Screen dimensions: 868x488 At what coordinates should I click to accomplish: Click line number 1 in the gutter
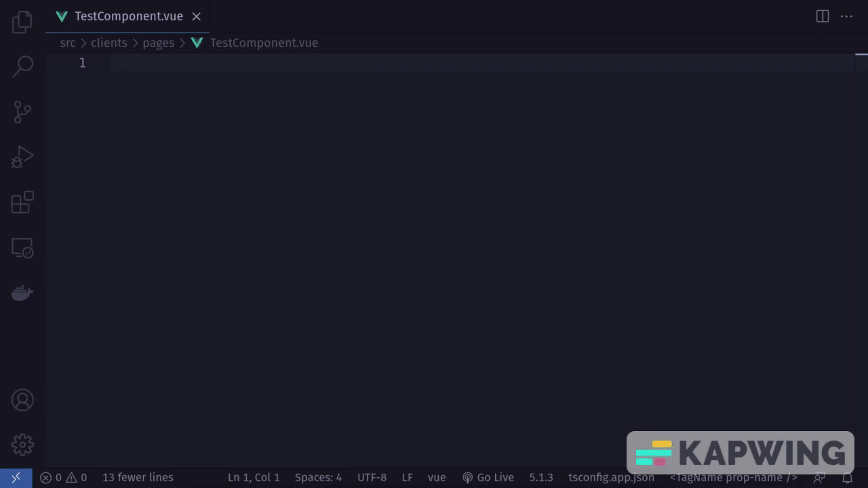click(x=82, y=62)
